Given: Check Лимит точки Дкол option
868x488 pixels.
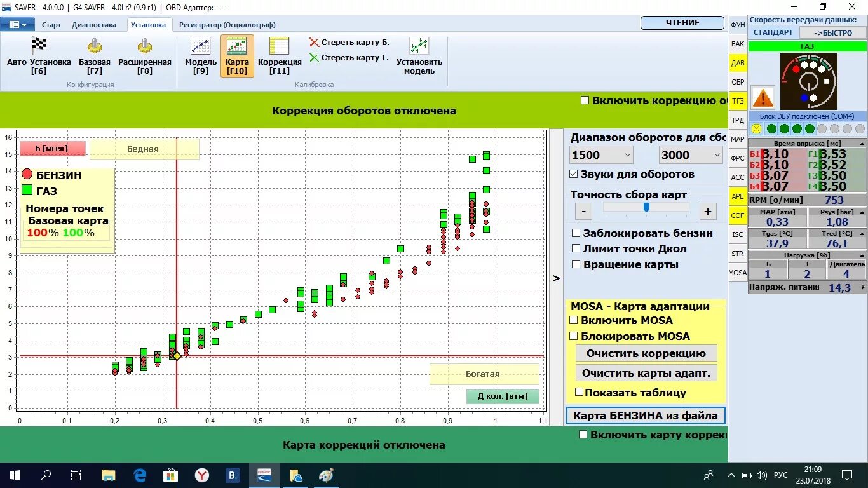Looking at the screenshot, I should 576,248.
